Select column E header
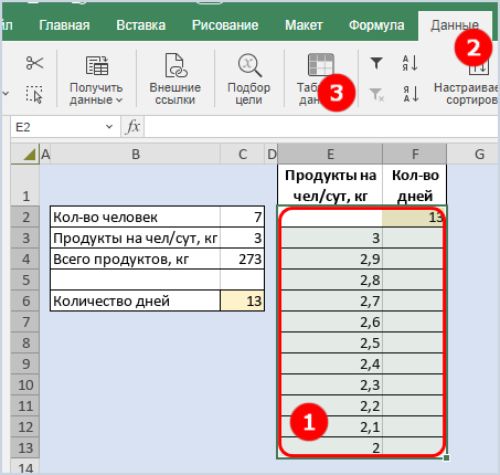 tap(330, 154)
